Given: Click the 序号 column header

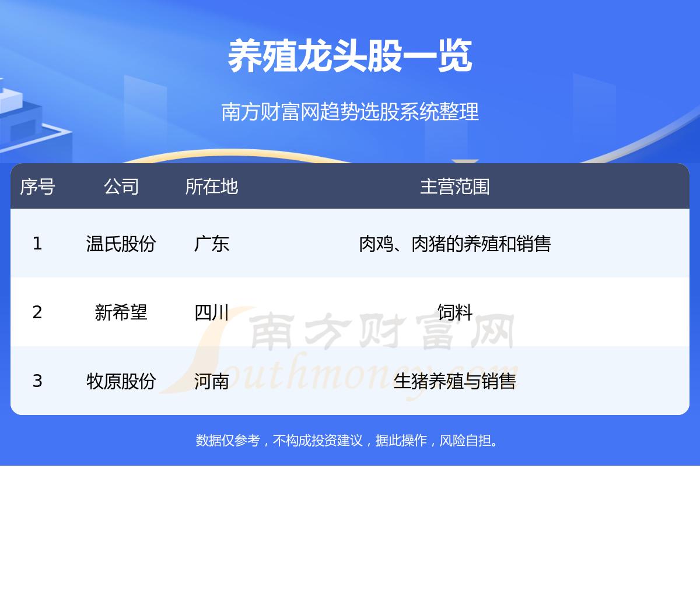Looking at the screenshot, I should click(x=37, y=187).
